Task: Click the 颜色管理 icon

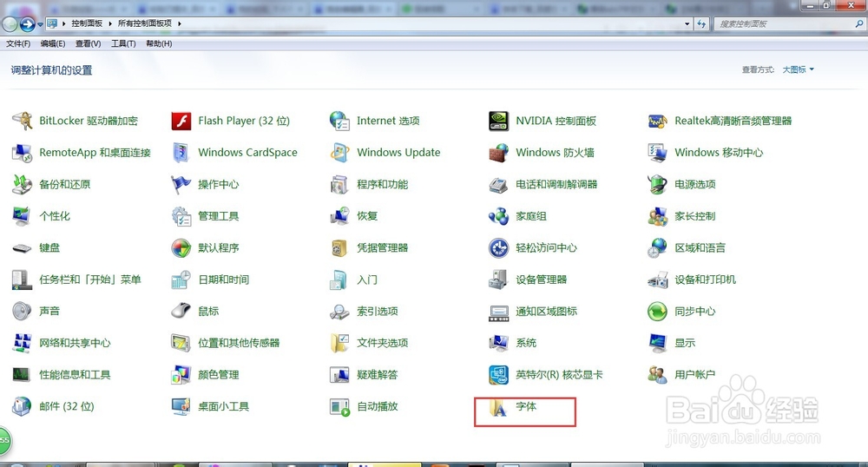Action: tap(181, 375)
